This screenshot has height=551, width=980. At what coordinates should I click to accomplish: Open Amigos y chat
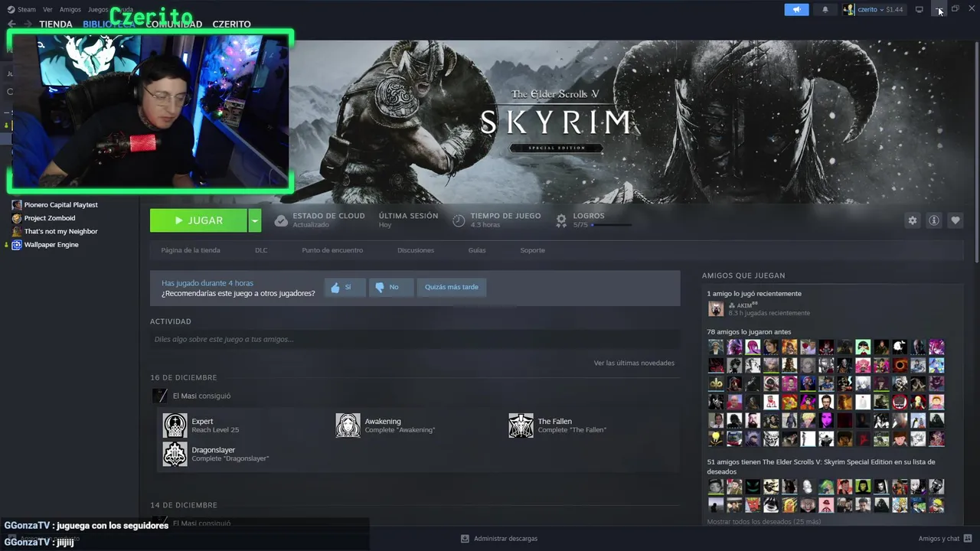click(939, 539)
